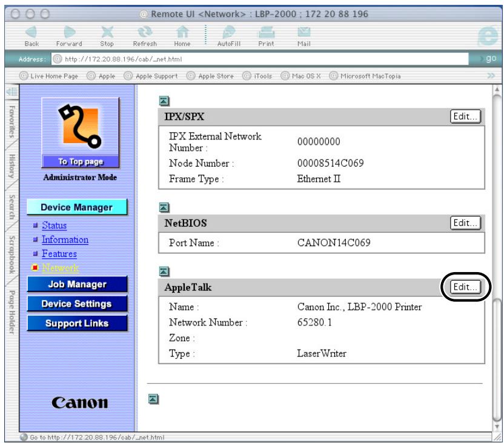Image resolution: width=504 pixels, height=443 pixels.
Task: Select network number value 65280.1
Action: tap(314, 322)
